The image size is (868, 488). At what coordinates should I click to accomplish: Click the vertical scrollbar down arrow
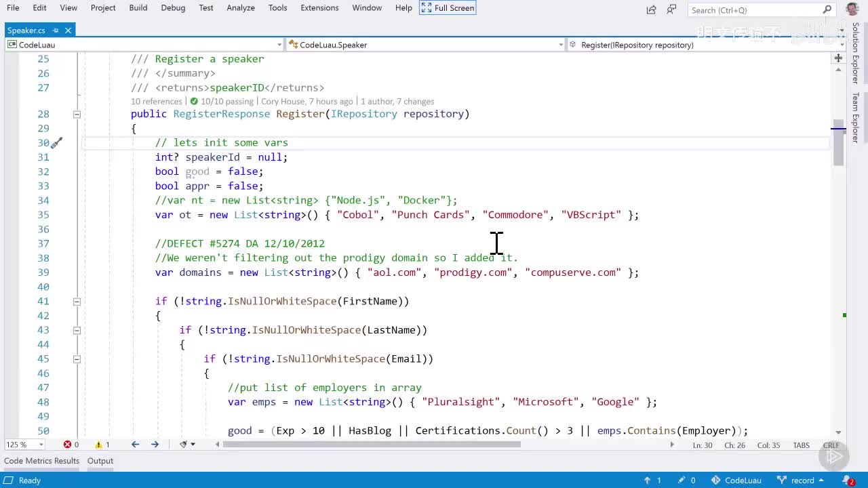838,432
